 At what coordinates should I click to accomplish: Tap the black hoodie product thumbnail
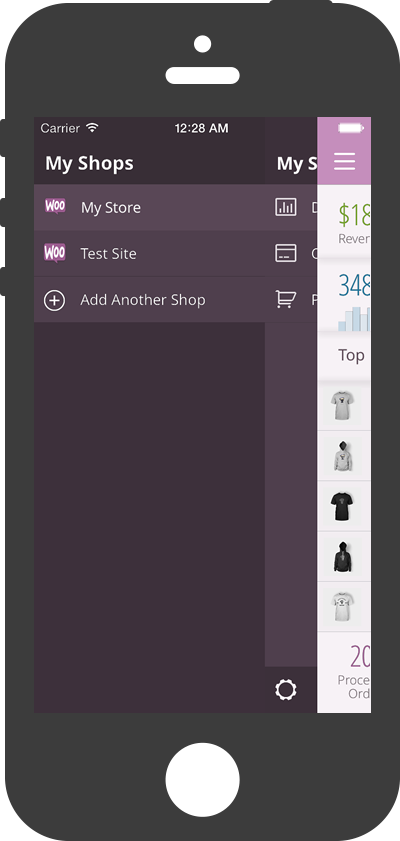click(x=342, y=557)
